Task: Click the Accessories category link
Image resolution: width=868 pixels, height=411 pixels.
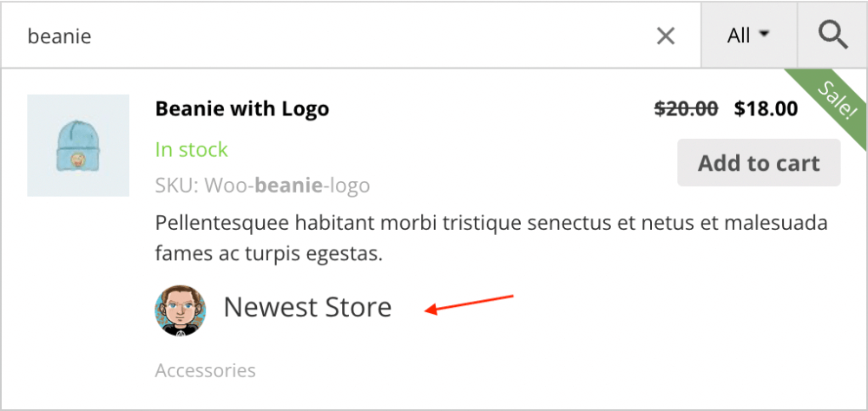Action: [x=205, y=371]
